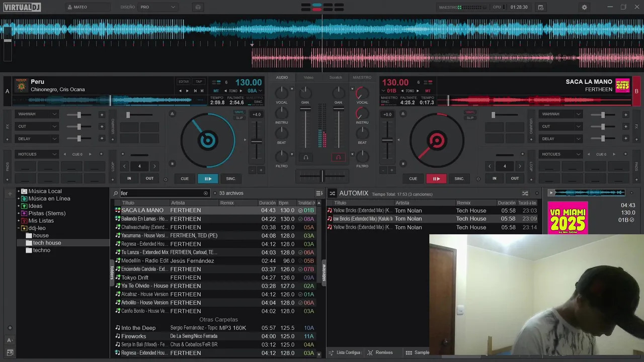This screenshot has height=362, width=644.
Task: Toggle automix shuffle icon next to AUTOMIX title
Action: [x=332, y=193]
